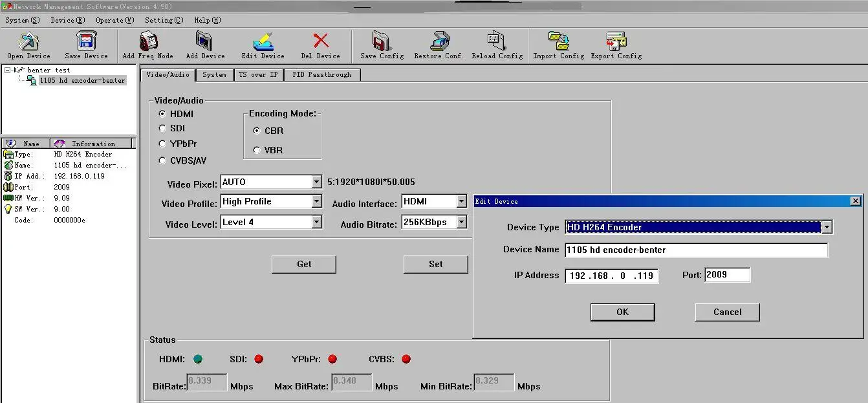Select CVBS/AV as video source
The image size is (868, 403).
click(x=162, y=160)
